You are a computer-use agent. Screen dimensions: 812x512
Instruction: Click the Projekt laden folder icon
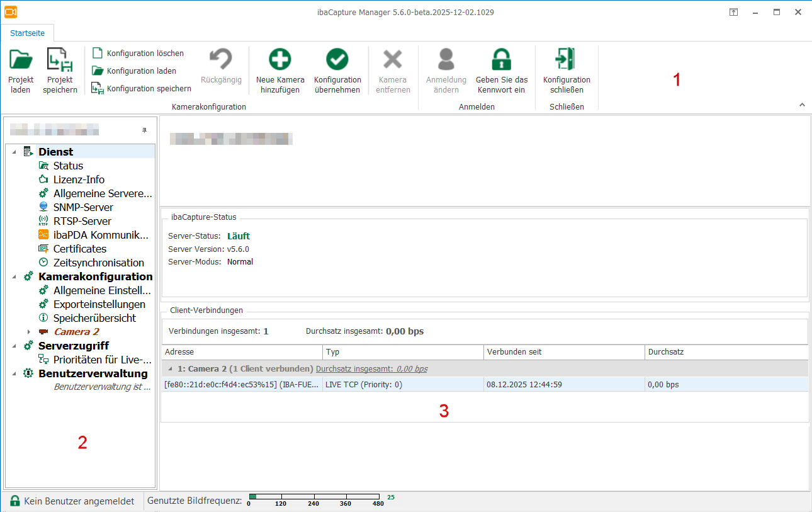[x=21, y=60]
